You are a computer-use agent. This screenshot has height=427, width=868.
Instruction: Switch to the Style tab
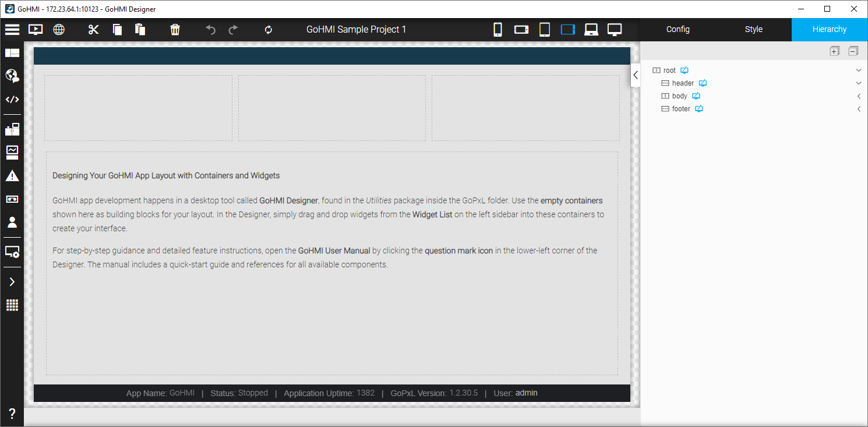(753, 30)
